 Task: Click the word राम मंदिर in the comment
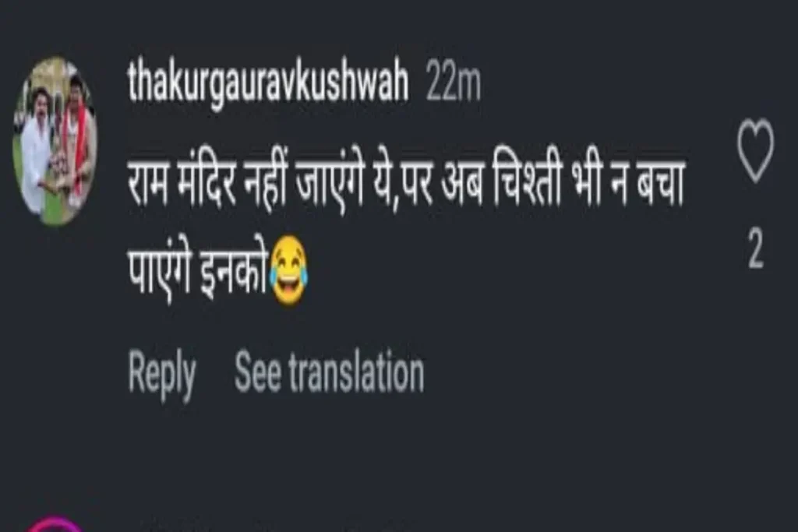coord(182,183)
